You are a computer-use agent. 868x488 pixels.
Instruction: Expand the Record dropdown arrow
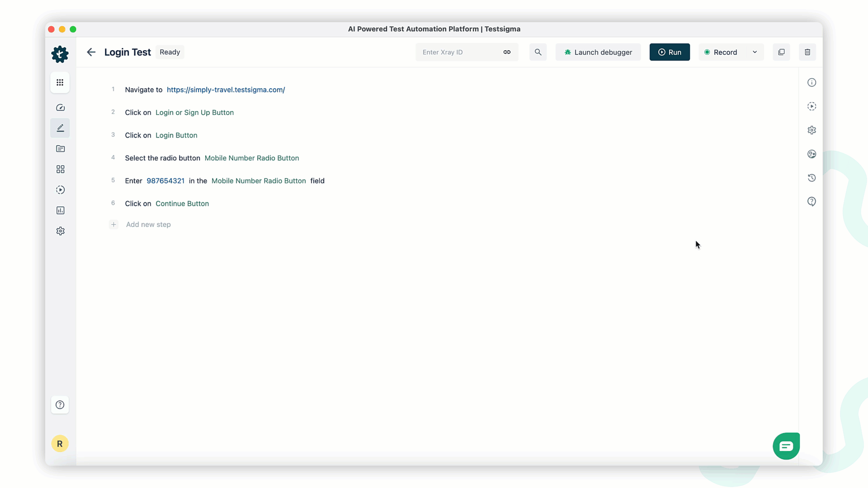tap(755, 52)
